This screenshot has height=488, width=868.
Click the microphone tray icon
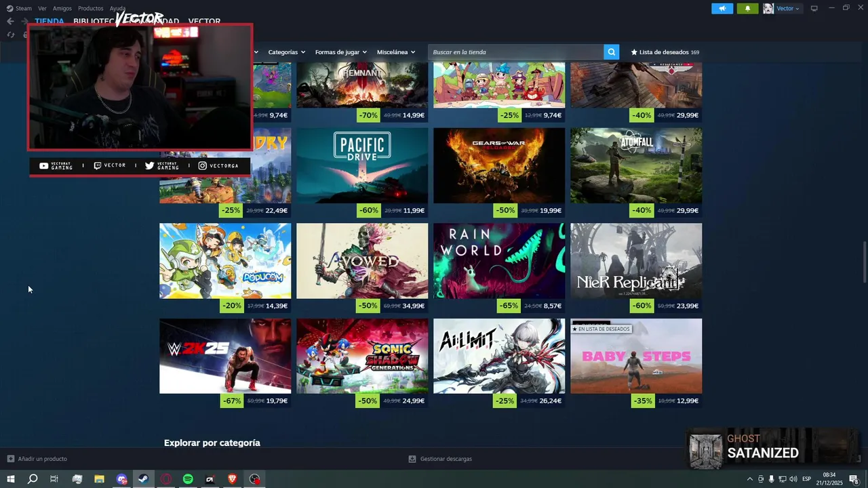[771, 479]
